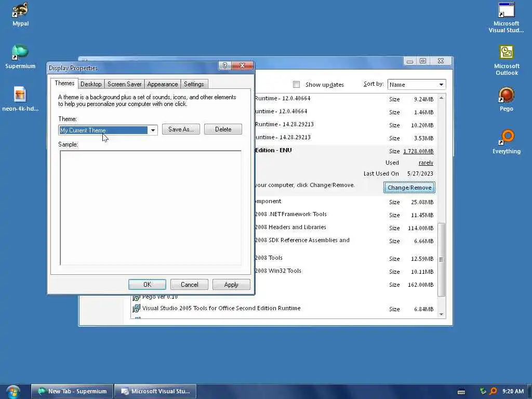Click the green network tray icon
The width and height of the screenshot is (532, 399).
(483, 391)
